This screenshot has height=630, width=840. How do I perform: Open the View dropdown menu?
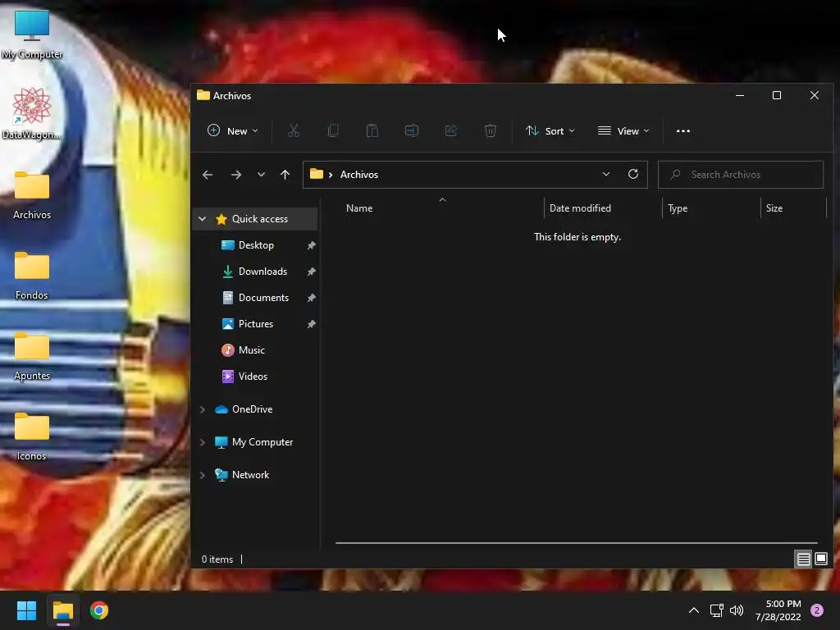pos(623,130)
